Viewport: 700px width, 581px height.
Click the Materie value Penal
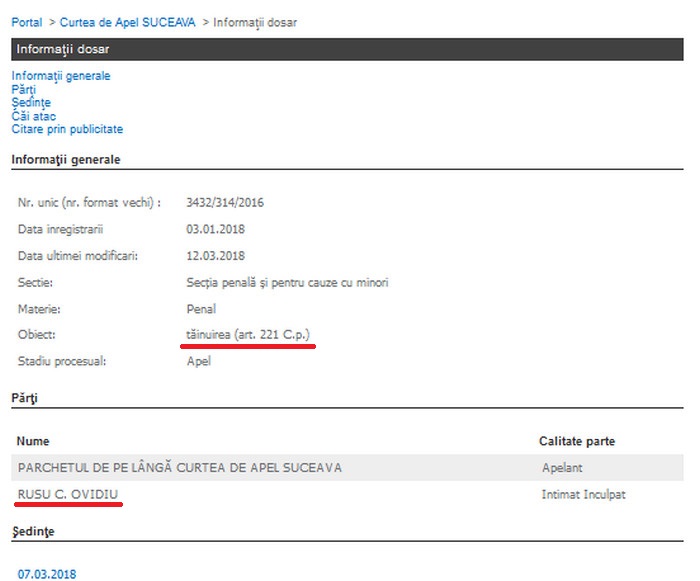[x=201, y=309]
